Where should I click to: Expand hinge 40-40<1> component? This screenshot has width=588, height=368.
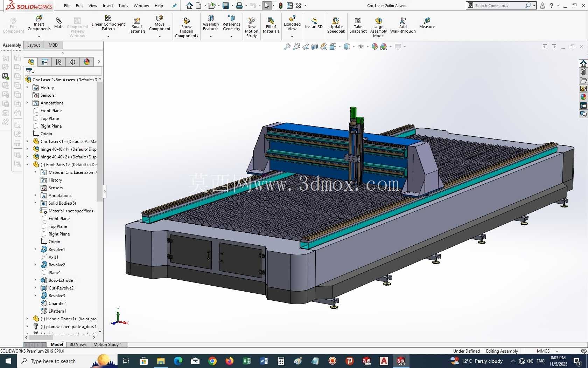[x=27, y=149]
